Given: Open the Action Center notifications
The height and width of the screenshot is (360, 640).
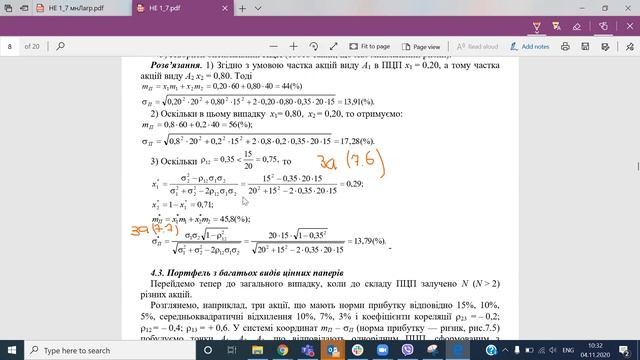Looking at the screenshot, I should [624, 350].
